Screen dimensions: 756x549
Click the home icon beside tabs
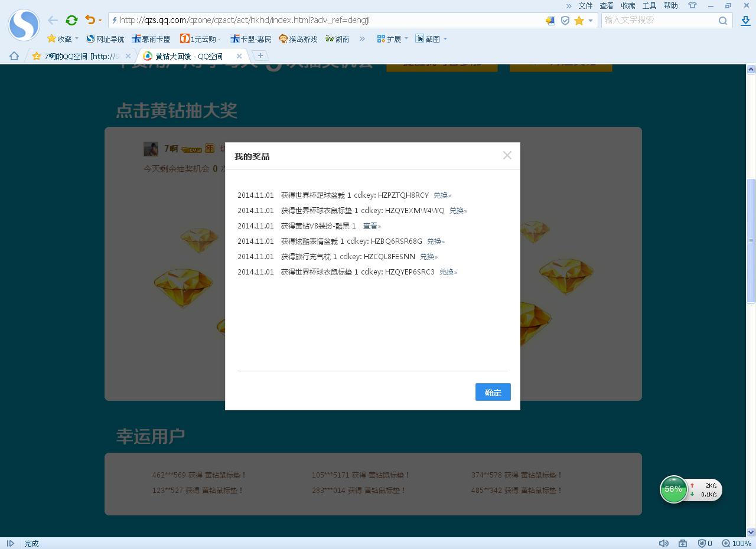14,56
